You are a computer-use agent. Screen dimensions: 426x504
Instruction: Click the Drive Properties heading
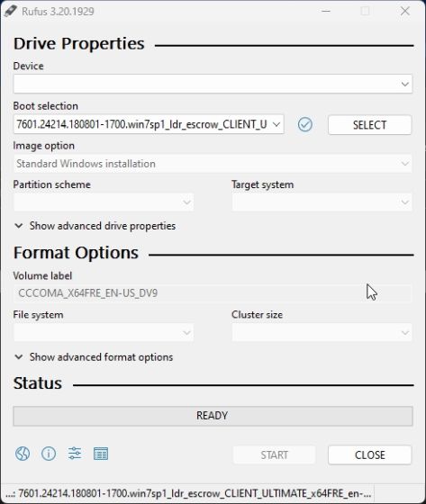click(79, 44)
